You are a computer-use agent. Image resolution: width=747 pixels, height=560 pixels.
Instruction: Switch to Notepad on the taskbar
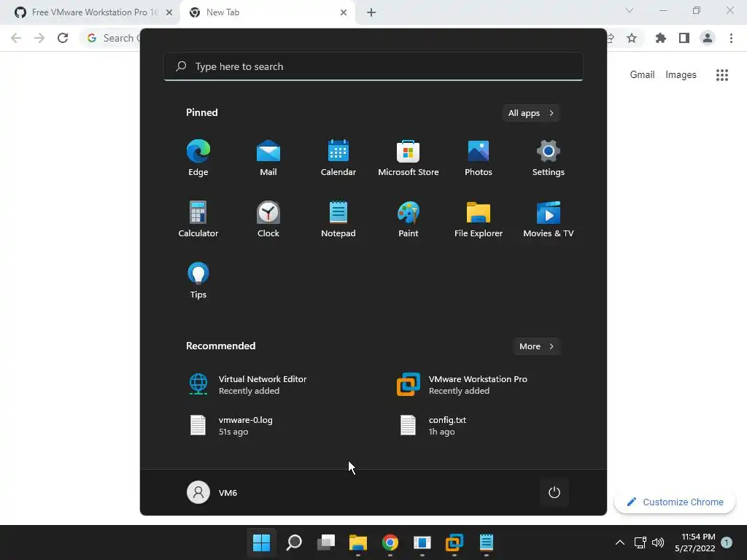click(x=487, y=542)
